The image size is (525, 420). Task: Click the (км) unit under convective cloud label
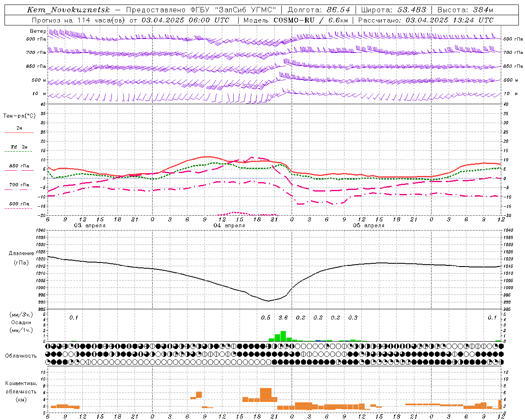pyautogui.click(x=21, y=399)
